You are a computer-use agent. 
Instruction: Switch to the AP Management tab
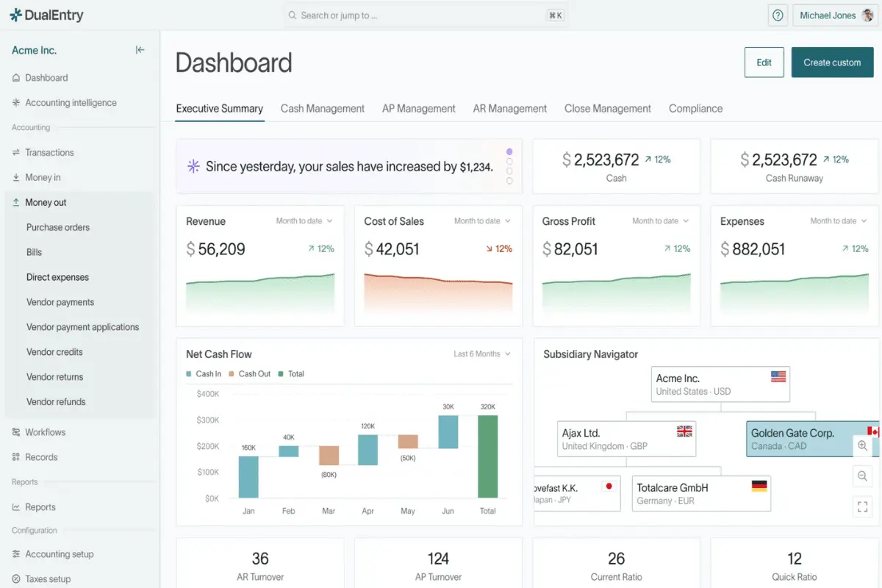[419, 109]
